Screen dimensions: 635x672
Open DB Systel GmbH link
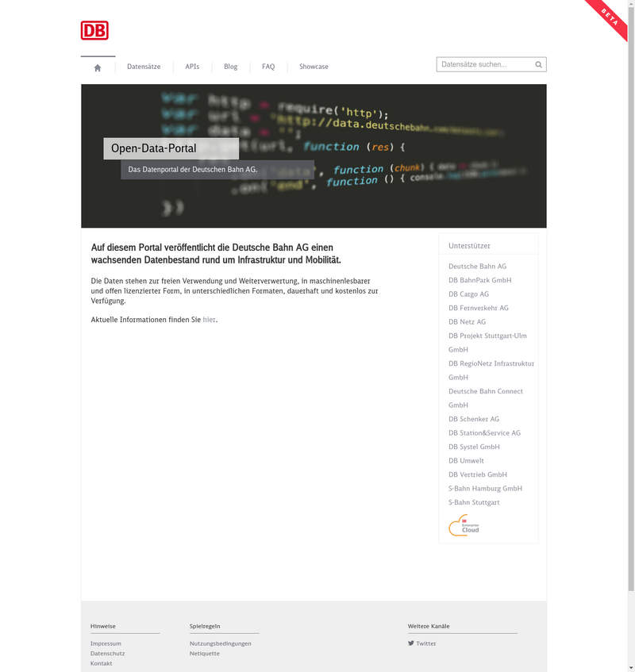[x=474, y=447]
